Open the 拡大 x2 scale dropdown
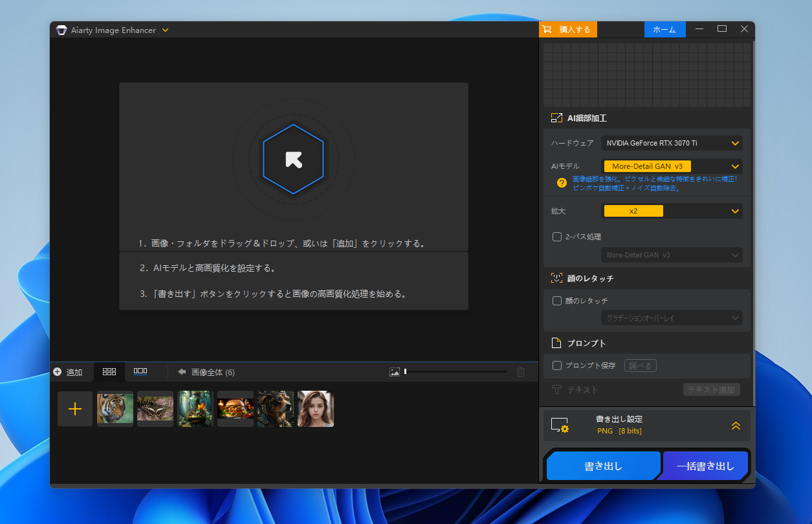Viewport: 812px width, 524px height. (x=672, y=211)
